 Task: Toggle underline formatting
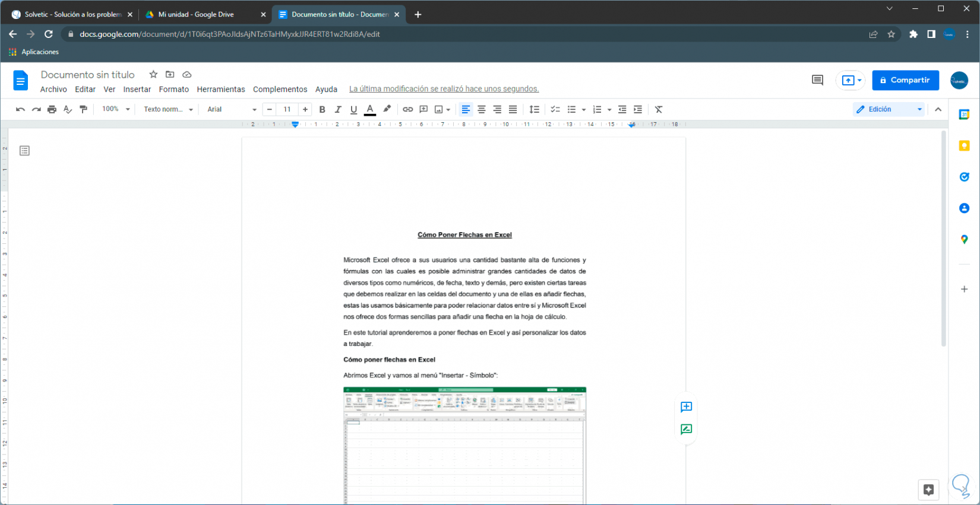point(353,109)
